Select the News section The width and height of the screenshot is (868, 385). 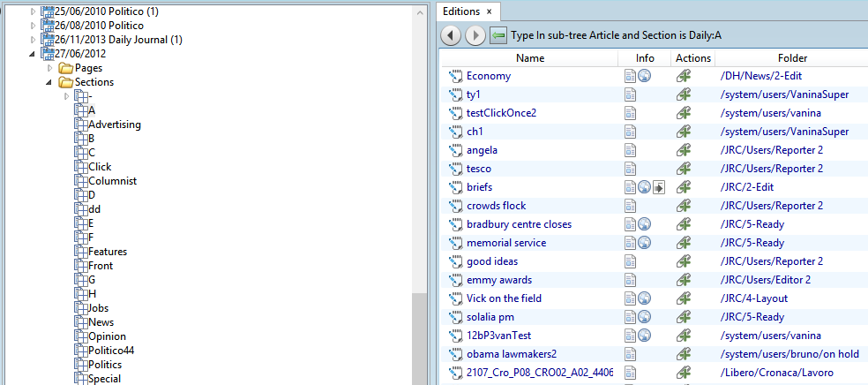pyautogui.click(x=101, y=322)
